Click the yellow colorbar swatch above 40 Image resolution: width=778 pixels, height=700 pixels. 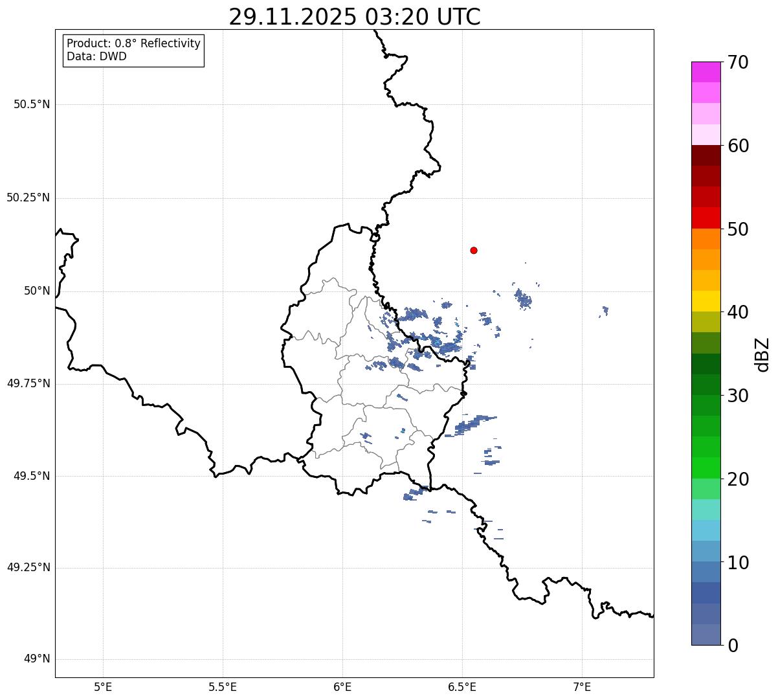click(706, 301)
